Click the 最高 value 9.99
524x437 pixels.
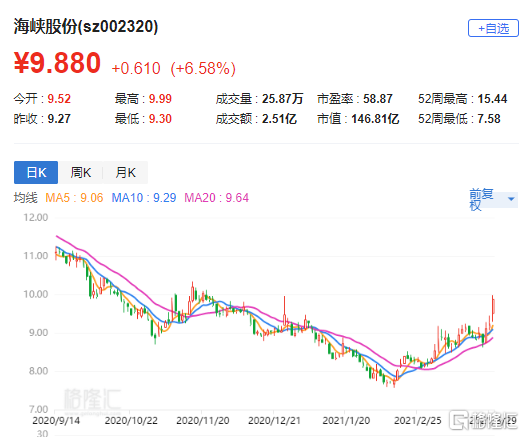click(160, 99)
